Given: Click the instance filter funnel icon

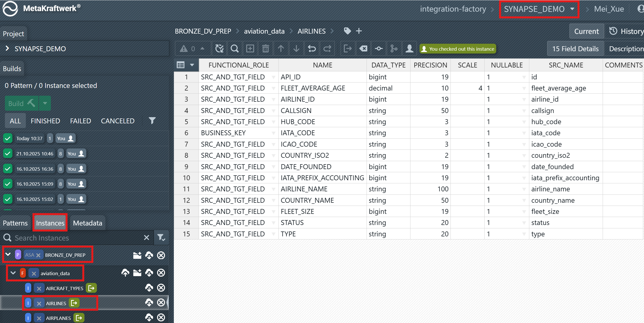Looking at the screenshot, I should coord(161,238).
